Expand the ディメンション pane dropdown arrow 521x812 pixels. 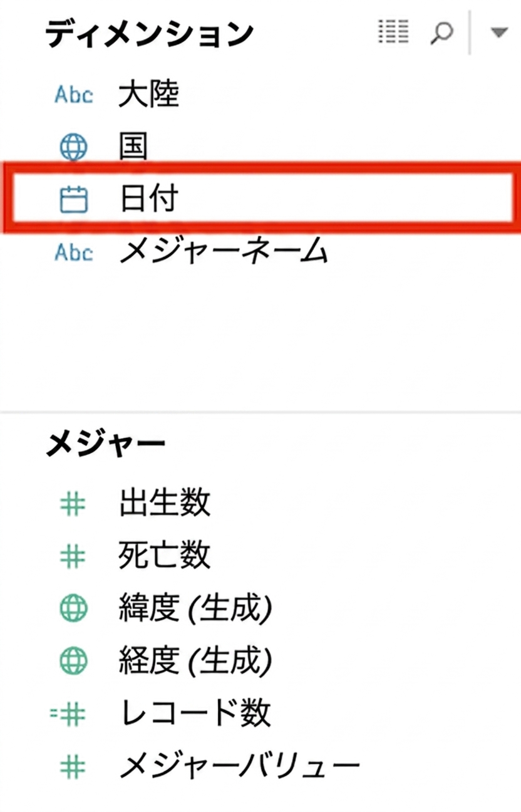tap(499, 33)
